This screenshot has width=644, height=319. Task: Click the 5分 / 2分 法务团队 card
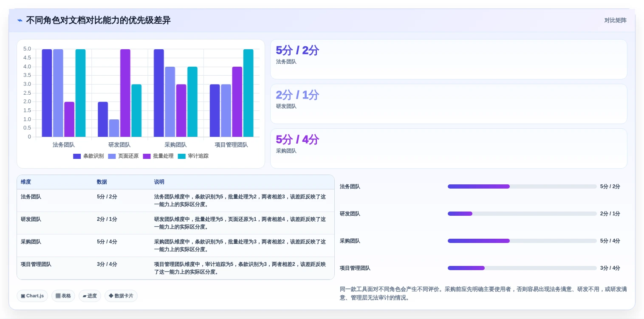tap(449, 59)
